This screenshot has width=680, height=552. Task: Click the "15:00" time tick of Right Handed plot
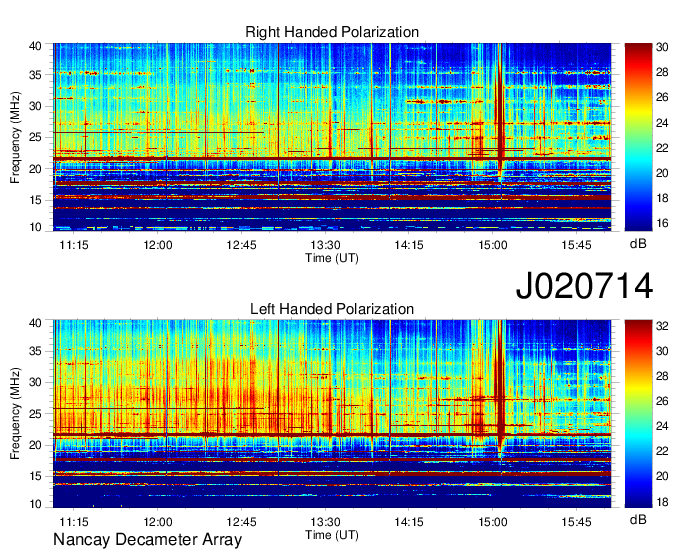(493, 245)
